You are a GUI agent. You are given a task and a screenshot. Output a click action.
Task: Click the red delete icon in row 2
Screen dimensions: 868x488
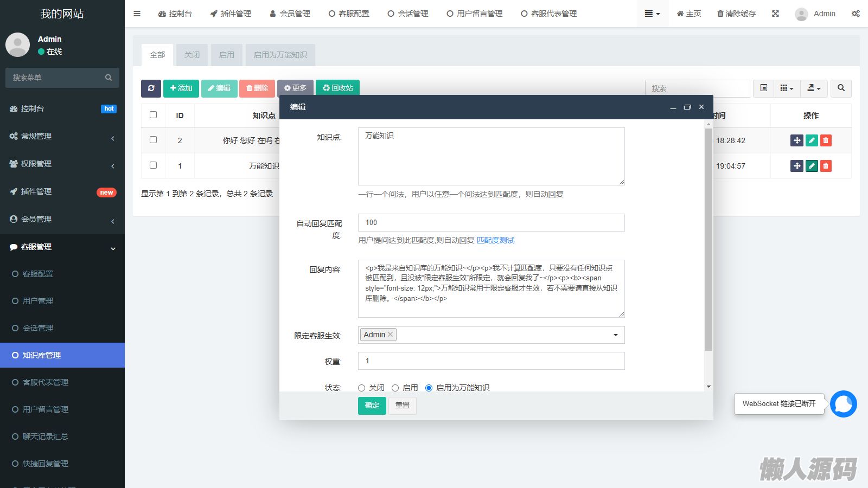click(826, 140)
